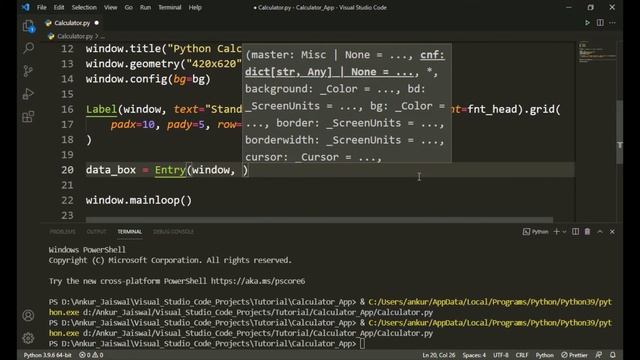Select the Python terminal label

(x=536, y=232)
